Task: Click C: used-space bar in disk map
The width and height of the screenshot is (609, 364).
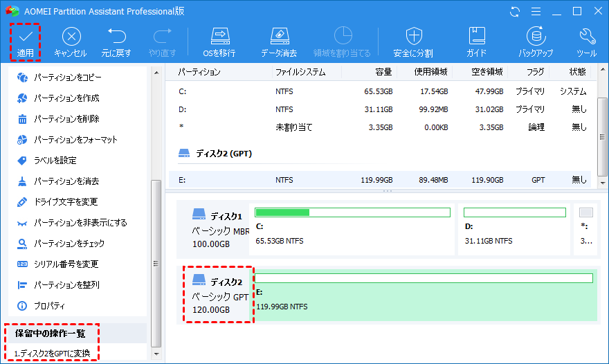Action: click(352, 212)
